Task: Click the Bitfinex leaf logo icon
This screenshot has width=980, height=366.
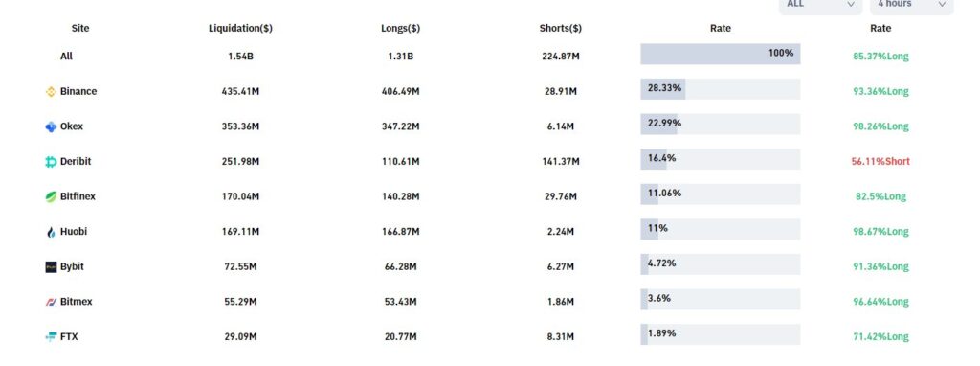Action: (x=51, y=196)
